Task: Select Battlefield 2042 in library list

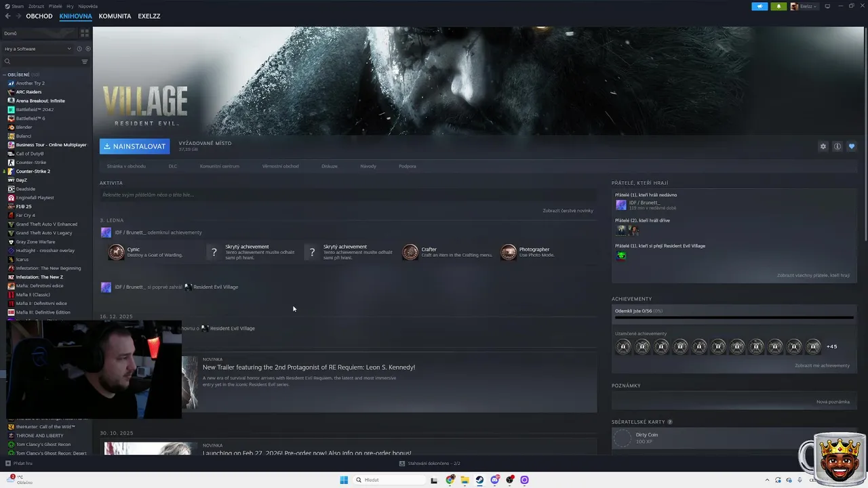Action: 34,110
